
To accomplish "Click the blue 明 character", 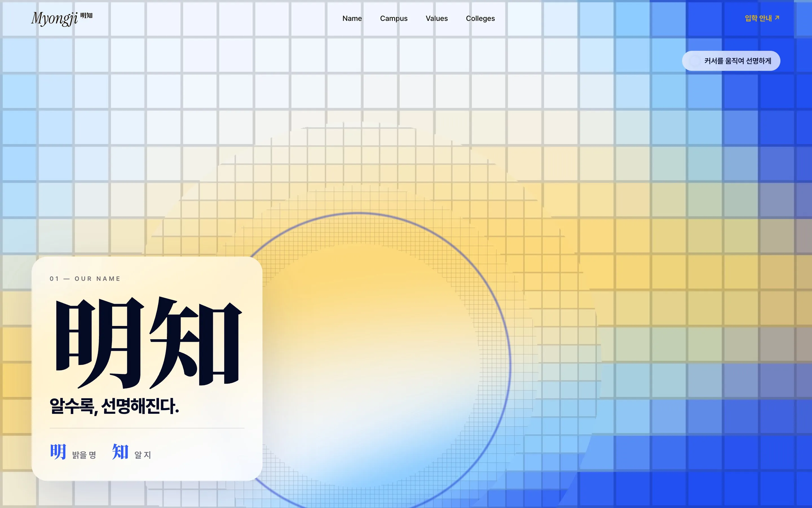I will click(x=58, y=452).
